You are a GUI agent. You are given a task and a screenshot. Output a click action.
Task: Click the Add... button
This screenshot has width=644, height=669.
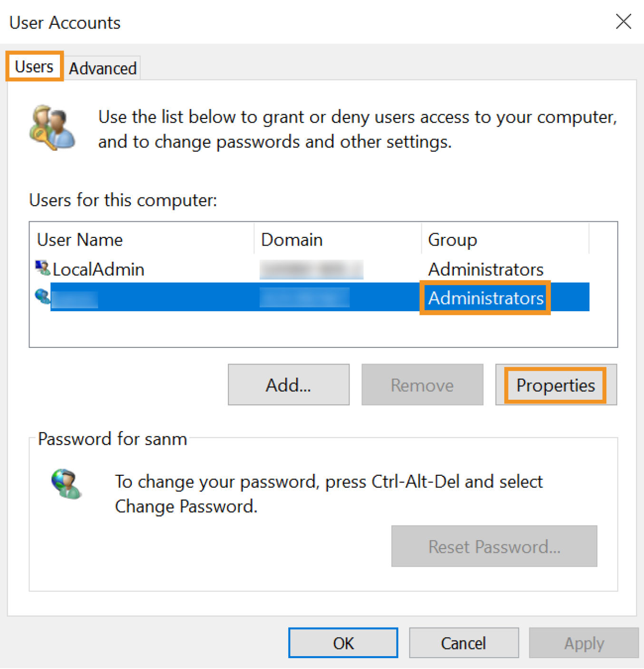click(288, 385)
